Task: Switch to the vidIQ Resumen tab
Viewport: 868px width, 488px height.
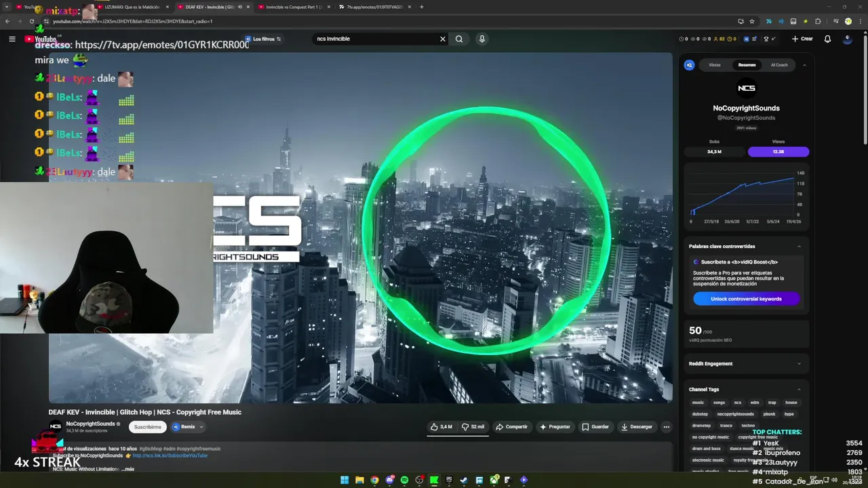Action: [x=747, y=65]
